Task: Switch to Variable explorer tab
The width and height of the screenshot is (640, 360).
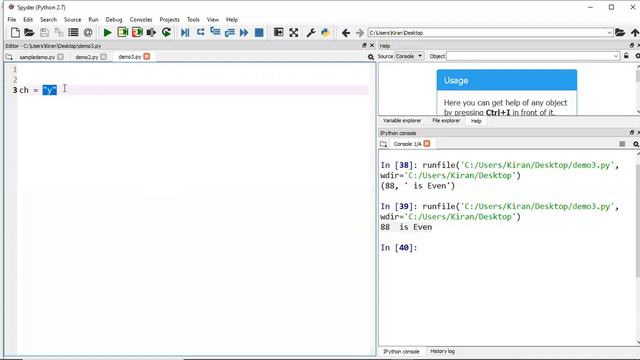Action: [x=402, y=121]
